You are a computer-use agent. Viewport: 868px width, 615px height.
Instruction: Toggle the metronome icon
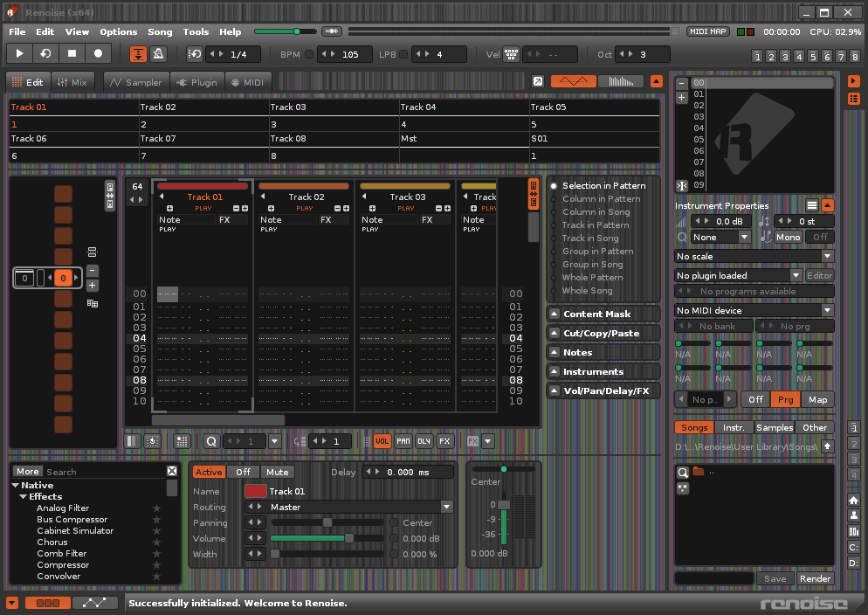[x=158, y=53]
